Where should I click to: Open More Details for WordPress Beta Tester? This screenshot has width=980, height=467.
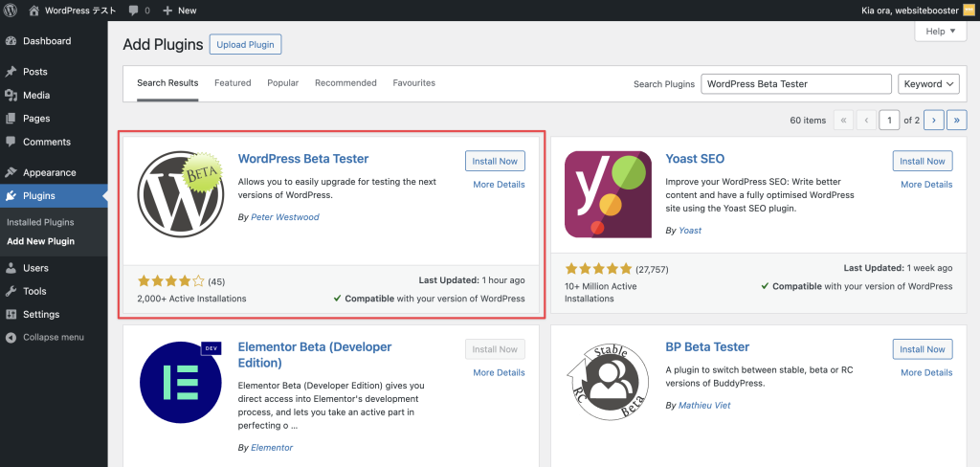(x=499, y=185)
